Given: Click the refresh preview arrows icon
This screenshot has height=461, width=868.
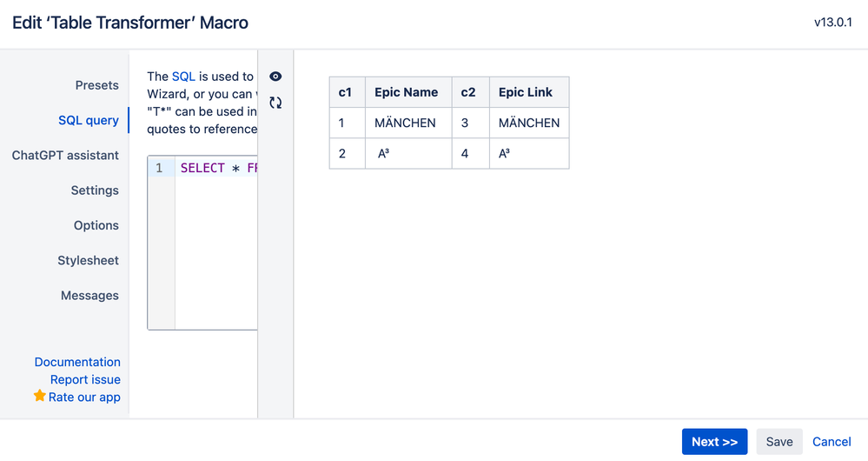Looking at the screenshot, I should tap(275, 103).
